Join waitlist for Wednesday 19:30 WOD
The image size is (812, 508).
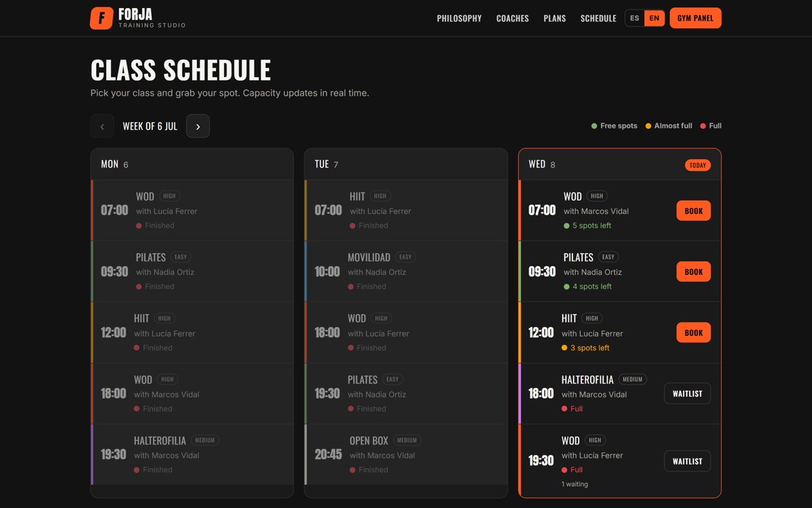pyautogui.click(x=687, y=461)
